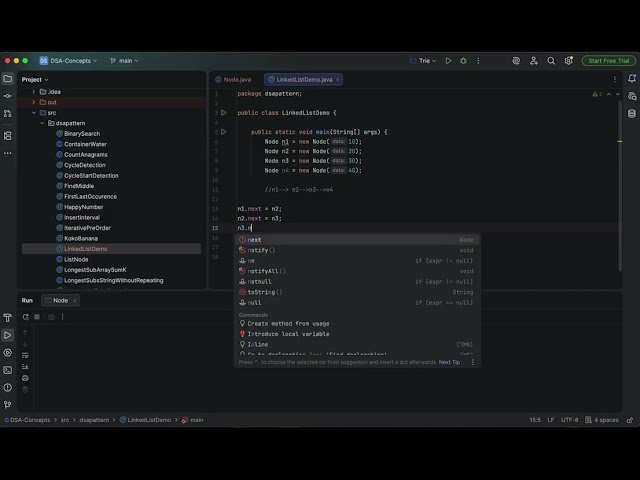Viewport: 640px width, 480px height.
Task: Run the Trie configuration with play button
Action: [448, 61]
